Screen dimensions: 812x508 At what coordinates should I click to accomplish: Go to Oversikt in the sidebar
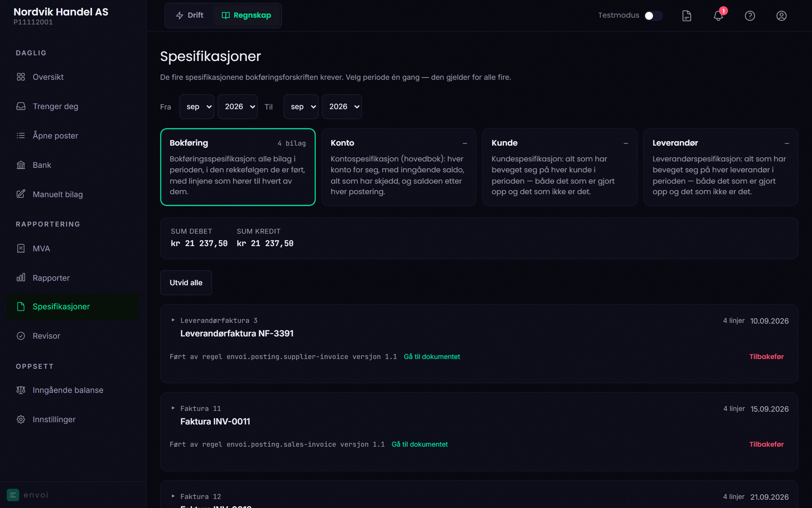point(73,77)
